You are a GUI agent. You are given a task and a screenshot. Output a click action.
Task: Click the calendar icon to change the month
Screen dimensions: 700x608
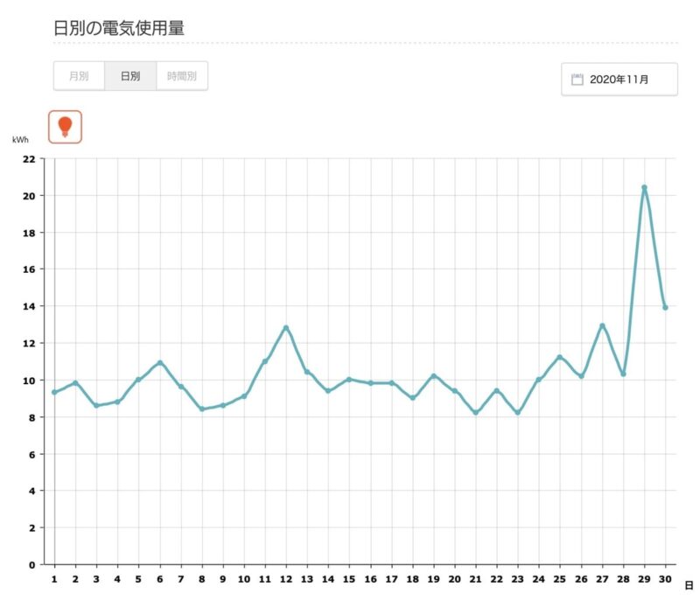pos(577,78)
